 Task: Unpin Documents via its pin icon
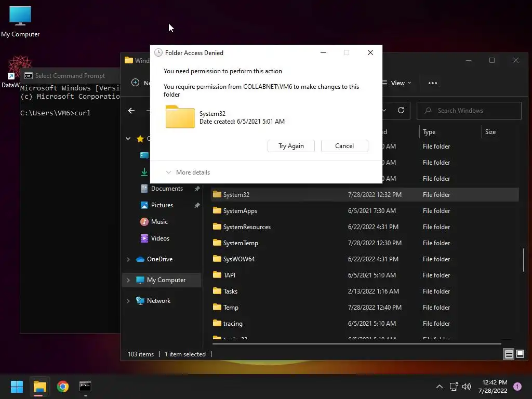point(197,189)
